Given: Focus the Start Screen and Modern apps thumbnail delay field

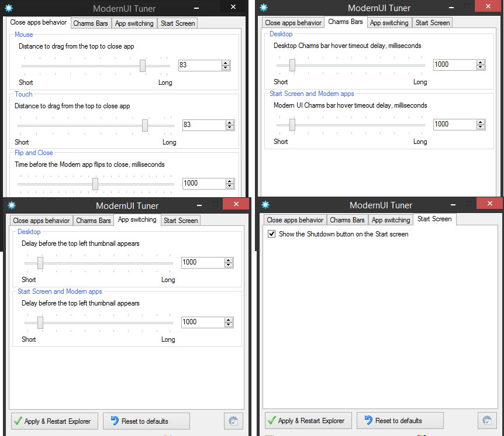Looking at the screenshot, I should [203, 322].
